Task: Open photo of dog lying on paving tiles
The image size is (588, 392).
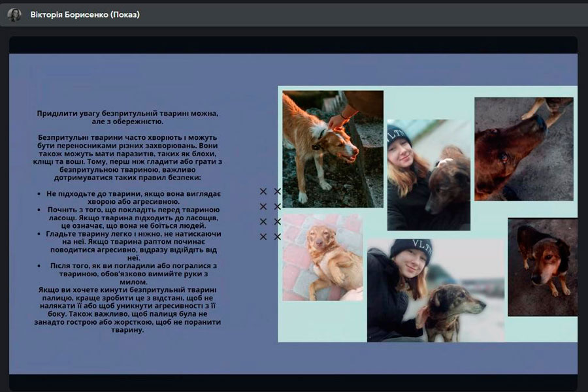Action: pos(322,257)
